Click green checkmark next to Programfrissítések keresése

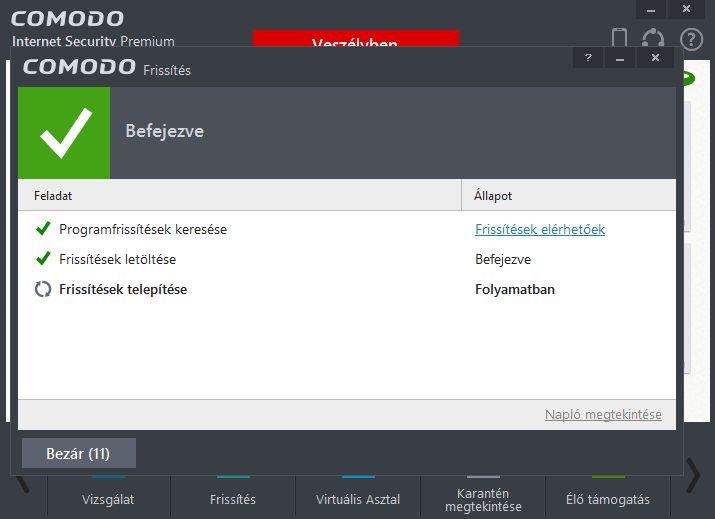(x=43, y=228)
